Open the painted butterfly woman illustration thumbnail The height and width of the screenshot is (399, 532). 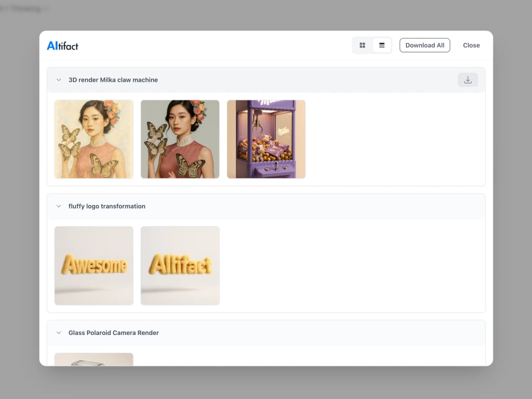(94, 139)
